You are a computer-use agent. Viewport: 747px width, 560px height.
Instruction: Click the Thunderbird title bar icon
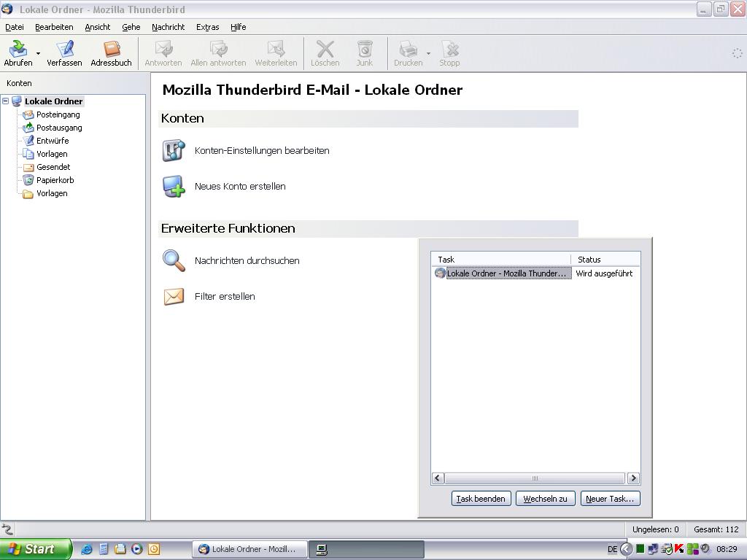[x=7, y=9]
